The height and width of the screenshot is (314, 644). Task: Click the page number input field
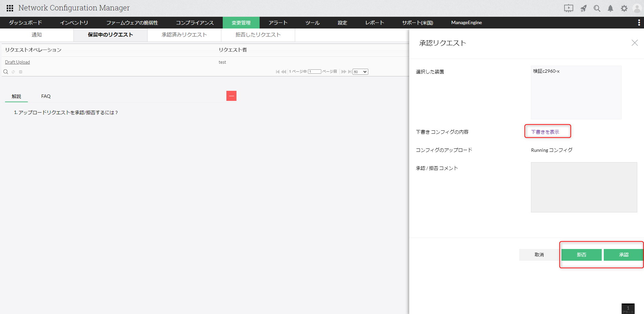(x=315, y=72)
